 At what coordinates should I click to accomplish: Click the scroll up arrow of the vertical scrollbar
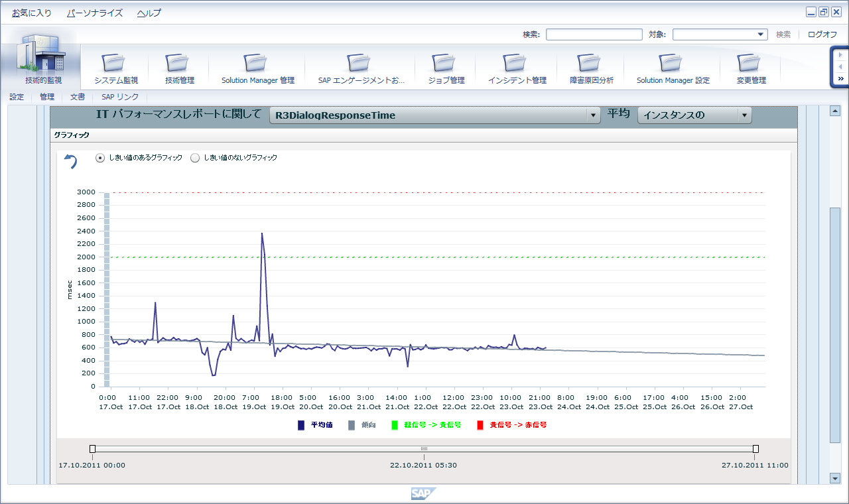[836, 111]
